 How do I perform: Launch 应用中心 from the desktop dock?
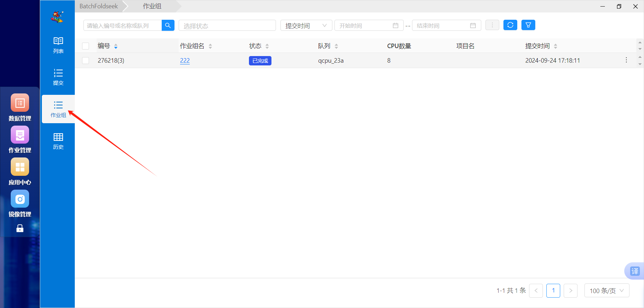20,172
